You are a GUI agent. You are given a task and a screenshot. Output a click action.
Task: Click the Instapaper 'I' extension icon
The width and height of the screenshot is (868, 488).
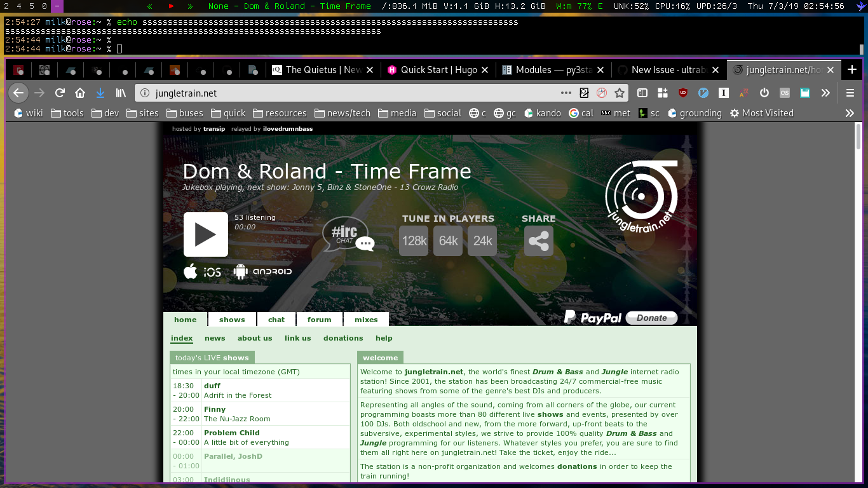(724, 93)
